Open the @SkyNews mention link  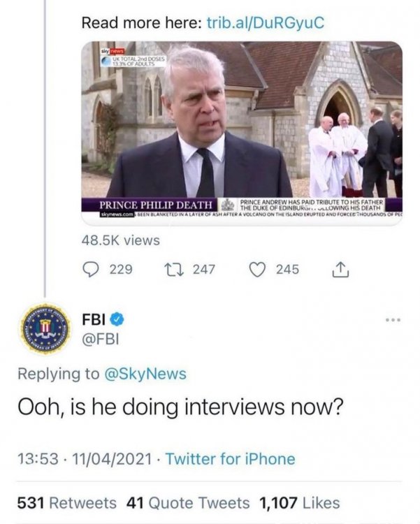pyautogui.click(x=145, y=374)
